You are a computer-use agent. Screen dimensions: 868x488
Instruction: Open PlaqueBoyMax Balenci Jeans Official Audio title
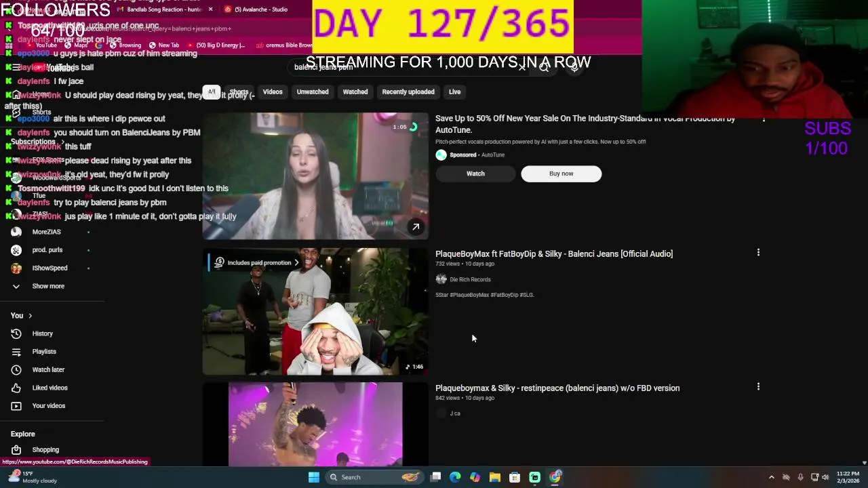[554, 254]
